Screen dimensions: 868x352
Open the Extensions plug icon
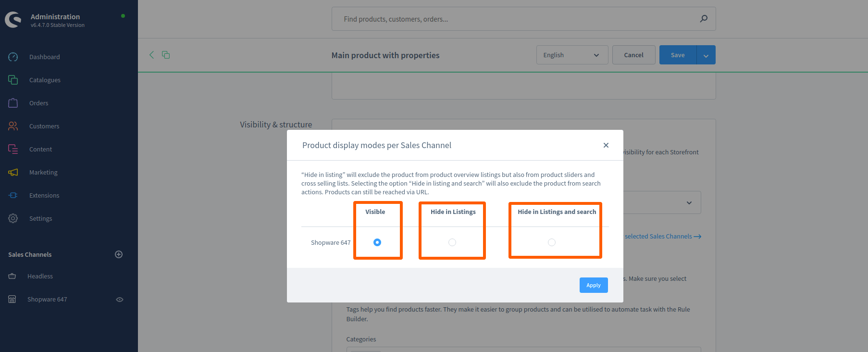click(13, 195)
